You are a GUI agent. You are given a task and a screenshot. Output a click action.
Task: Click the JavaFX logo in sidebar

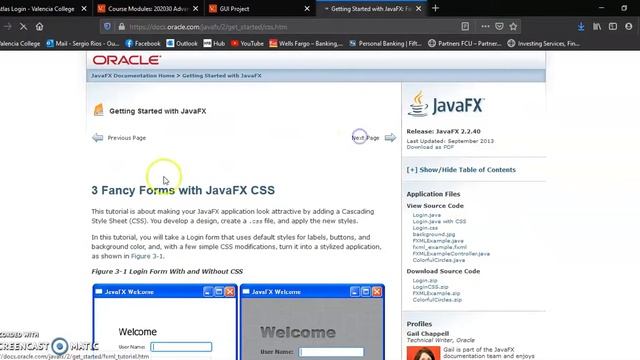[x=446, y=104]
